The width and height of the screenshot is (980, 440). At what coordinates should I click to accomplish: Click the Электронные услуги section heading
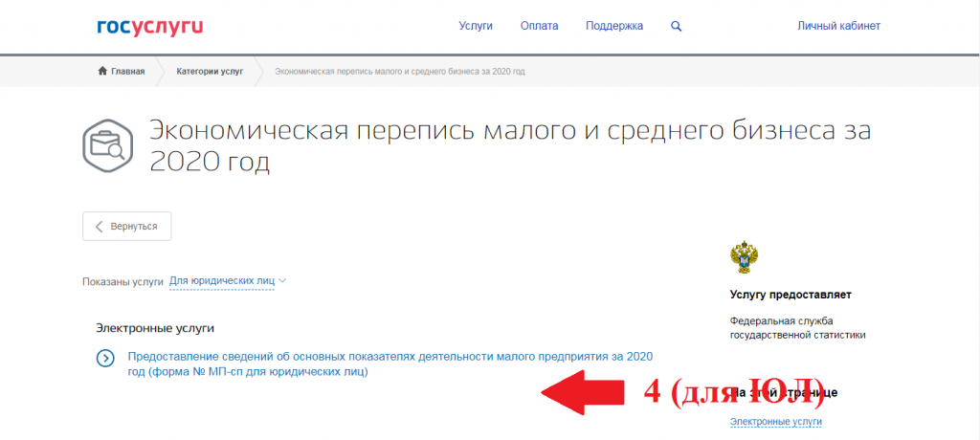coord(155,328)
